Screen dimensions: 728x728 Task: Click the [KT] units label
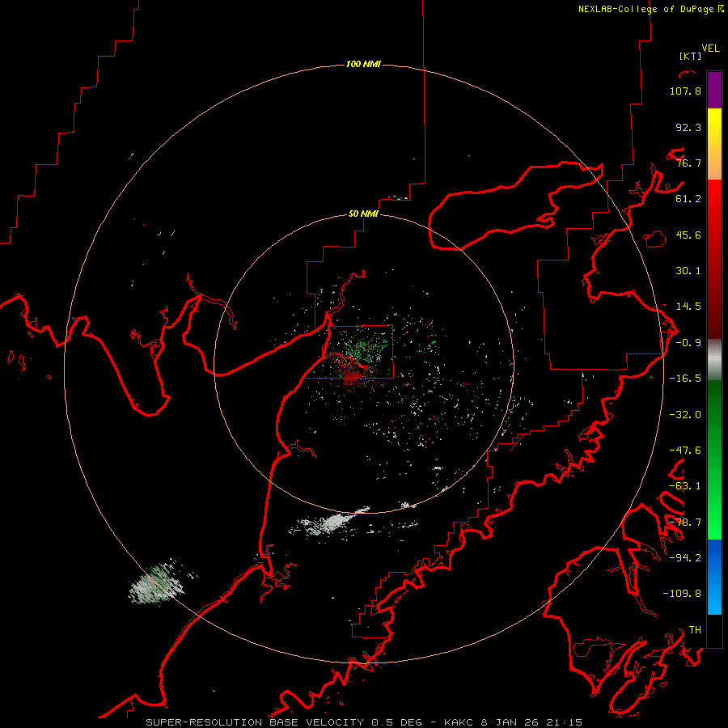coord(690,56)
